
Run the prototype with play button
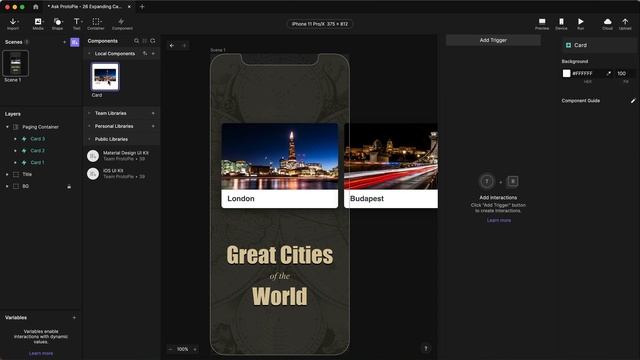(580, 24)
